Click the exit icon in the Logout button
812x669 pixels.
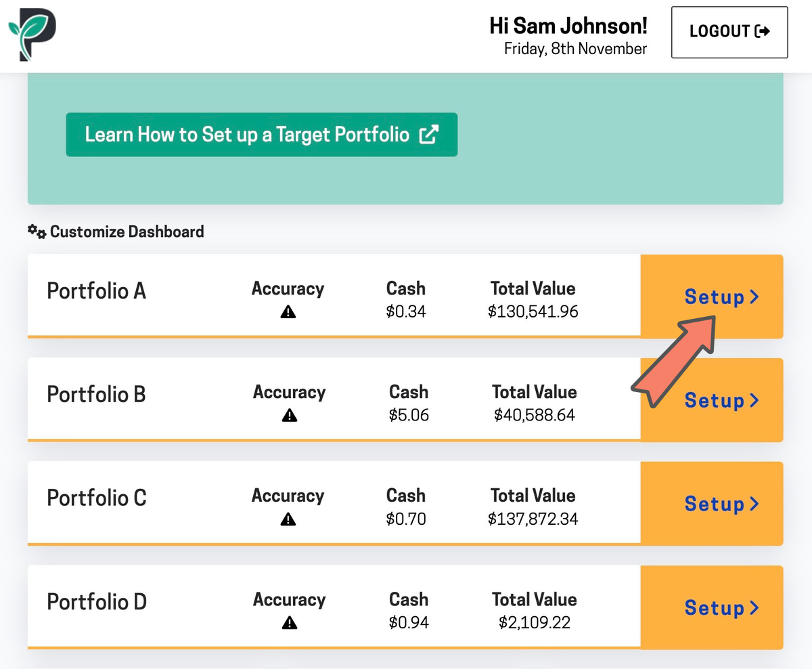[x=763, y=31]
